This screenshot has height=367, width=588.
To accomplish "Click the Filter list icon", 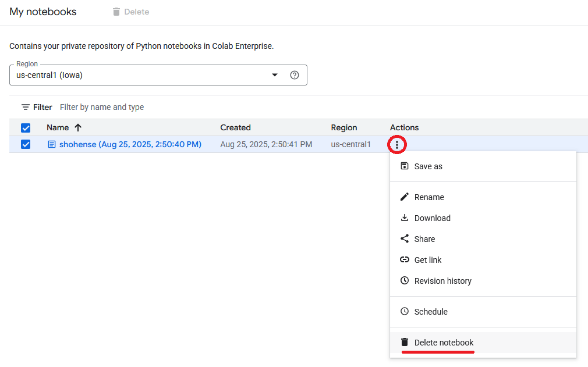I will click(26, 107).
